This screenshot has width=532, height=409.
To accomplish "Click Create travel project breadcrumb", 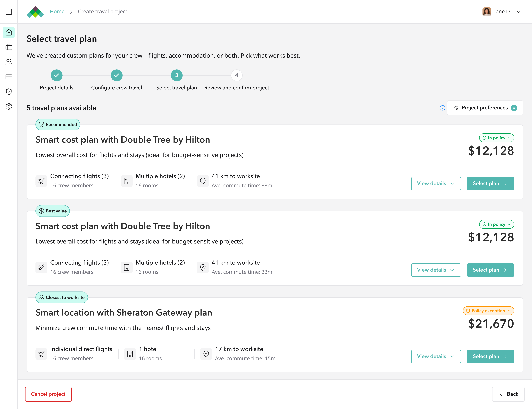I will (102, 11).
